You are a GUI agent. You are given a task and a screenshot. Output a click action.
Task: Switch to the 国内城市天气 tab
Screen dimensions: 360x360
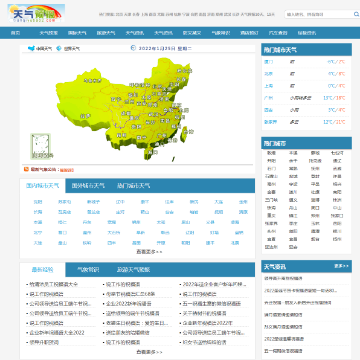pos(43,186)
